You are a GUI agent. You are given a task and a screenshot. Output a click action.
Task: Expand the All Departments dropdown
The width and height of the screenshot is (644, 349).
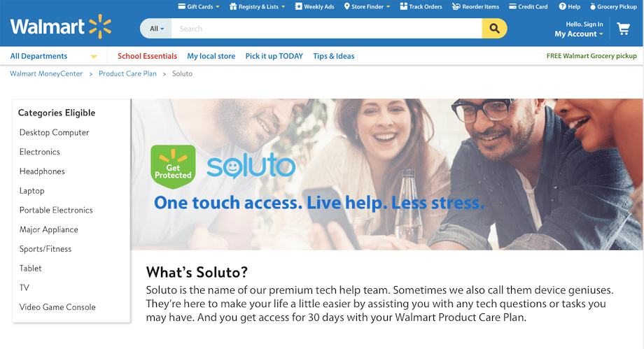pos(54,56)
